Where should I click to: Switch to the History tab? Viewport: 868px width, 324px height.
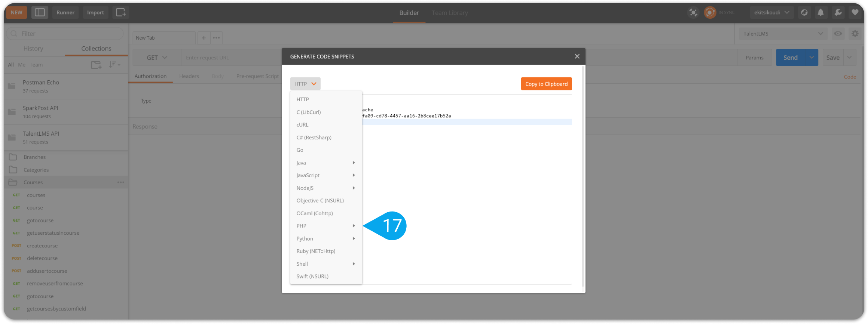pos(33,49)
